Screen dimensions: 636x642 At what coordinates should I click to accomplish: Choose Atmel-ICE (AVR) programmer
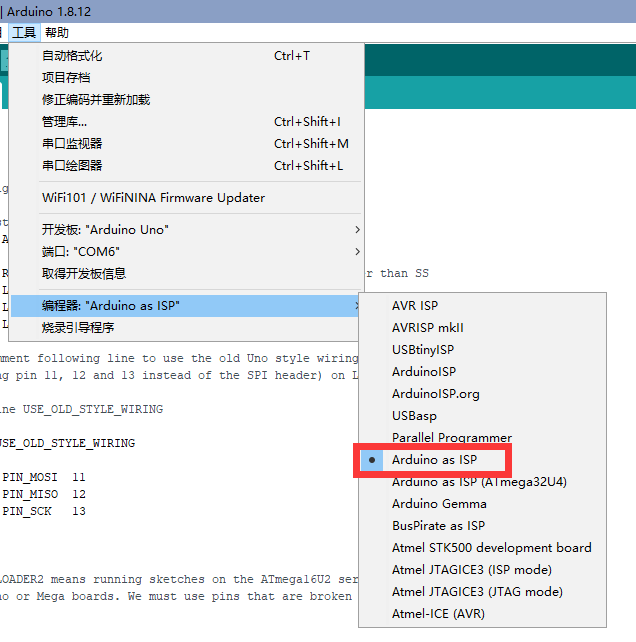pyautogui.click(x=482, y=614)
